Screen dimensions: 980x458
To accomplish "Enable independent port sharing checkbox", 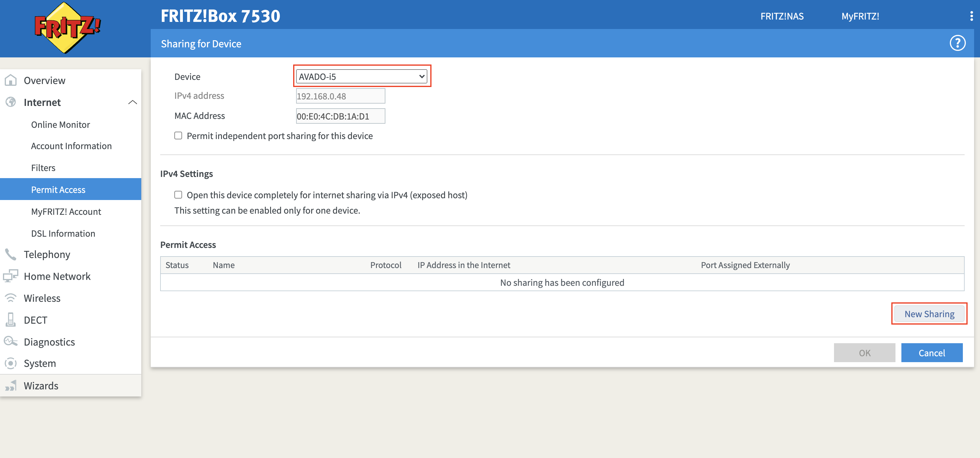I will coord(178,136).
